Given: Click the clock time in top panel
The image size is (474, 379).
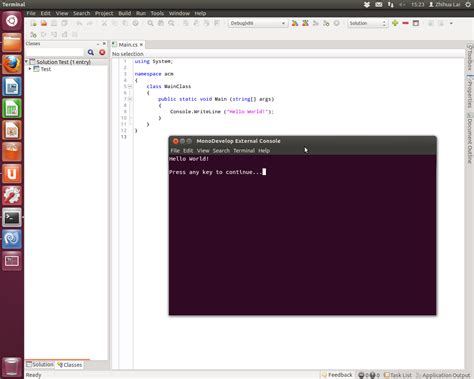Looking at the screenshot, I should (x=417, y=5).
